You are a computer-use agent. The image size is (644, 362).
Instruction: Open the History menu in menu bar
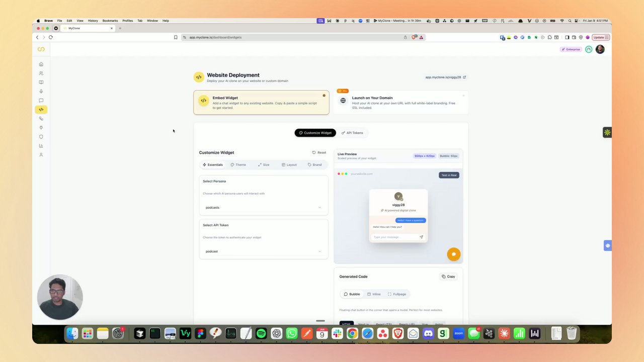pyautogui.click(x=93, y=21)
